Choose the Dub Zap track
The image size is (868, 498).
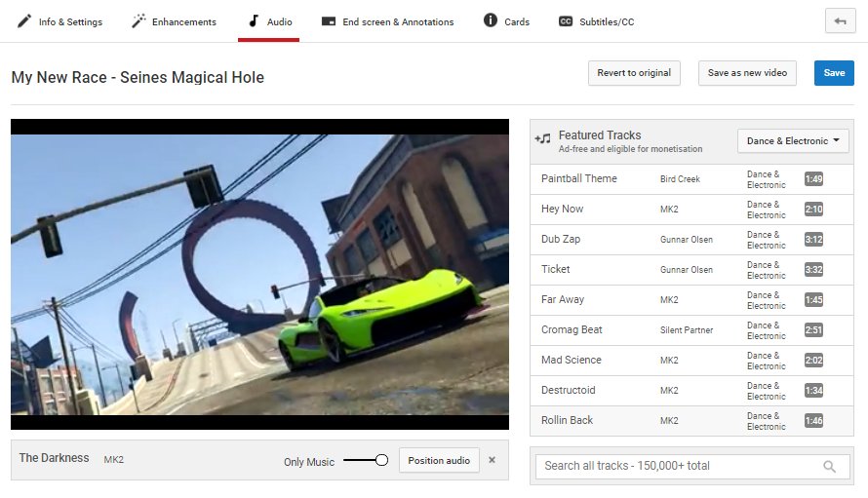(691, 239)
